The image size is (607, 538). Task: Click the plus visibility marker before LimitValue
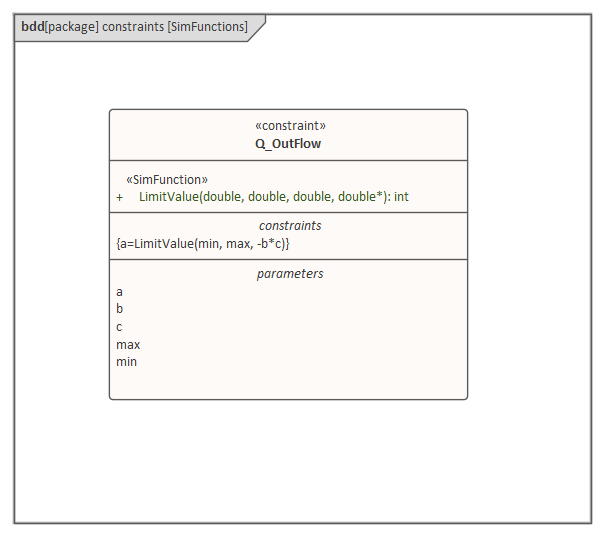(120, 197)
